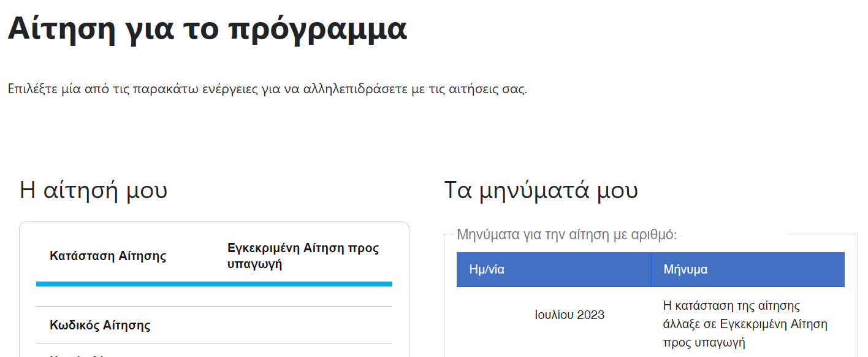
Task: Click the "Κωδικός Αίτησης" row label
Action: [100, 325]
